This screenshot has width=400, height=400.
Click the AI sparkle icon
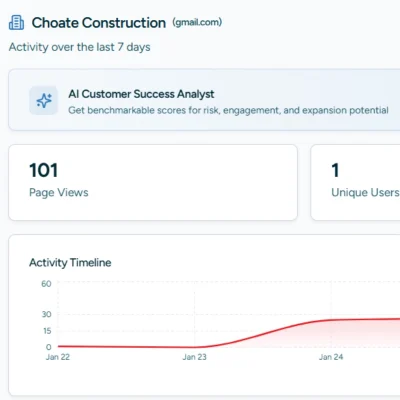pyautogui.click(x=44, y=101)
